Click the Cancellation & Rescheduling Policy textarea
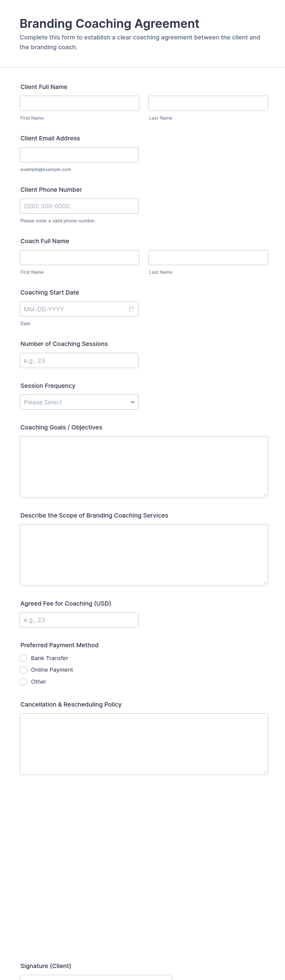 click(x=144, y=744)
